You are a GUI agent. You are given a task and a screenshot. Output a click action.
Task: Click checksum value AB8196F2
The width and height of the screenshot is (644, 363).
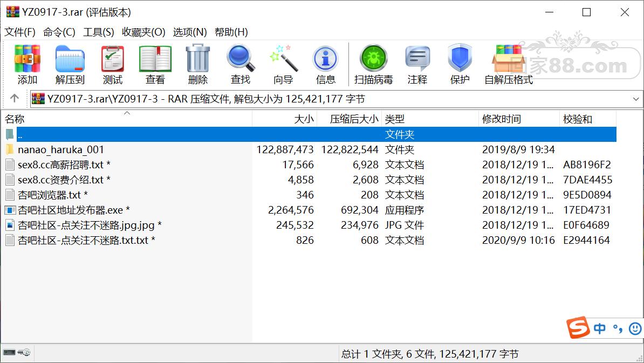click(587, 165)
